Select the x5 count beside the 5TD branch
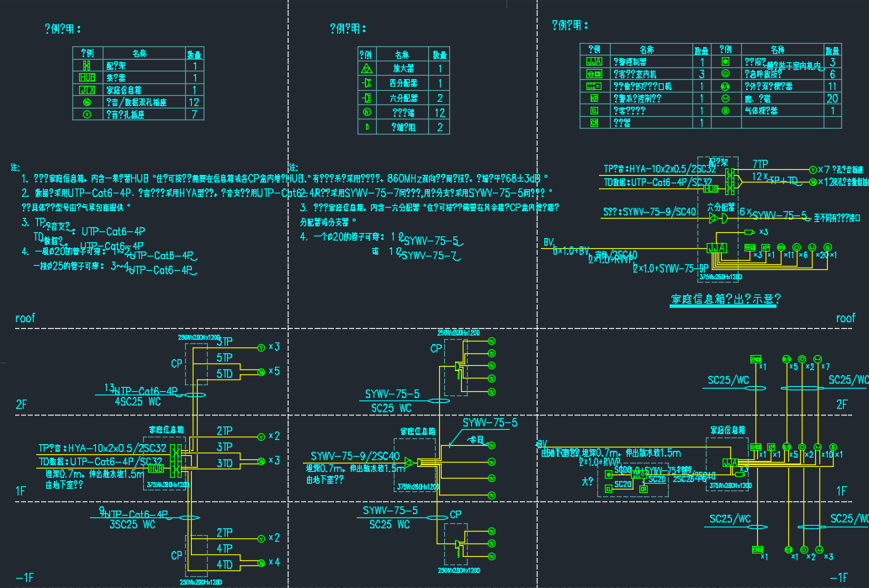869x588 pixels. tap(274, 371)
